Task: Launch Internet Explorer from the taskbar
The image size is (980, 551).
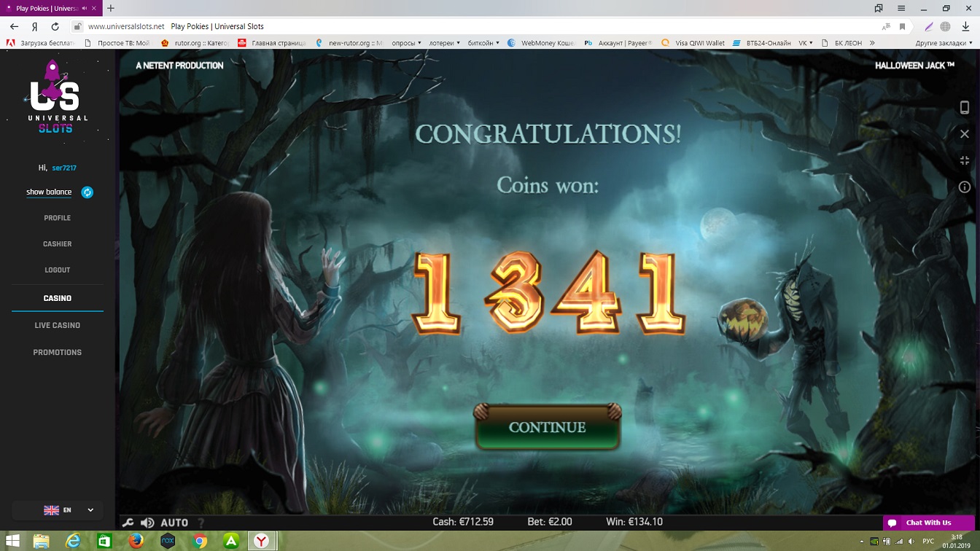Action: (x=73, y=541)
